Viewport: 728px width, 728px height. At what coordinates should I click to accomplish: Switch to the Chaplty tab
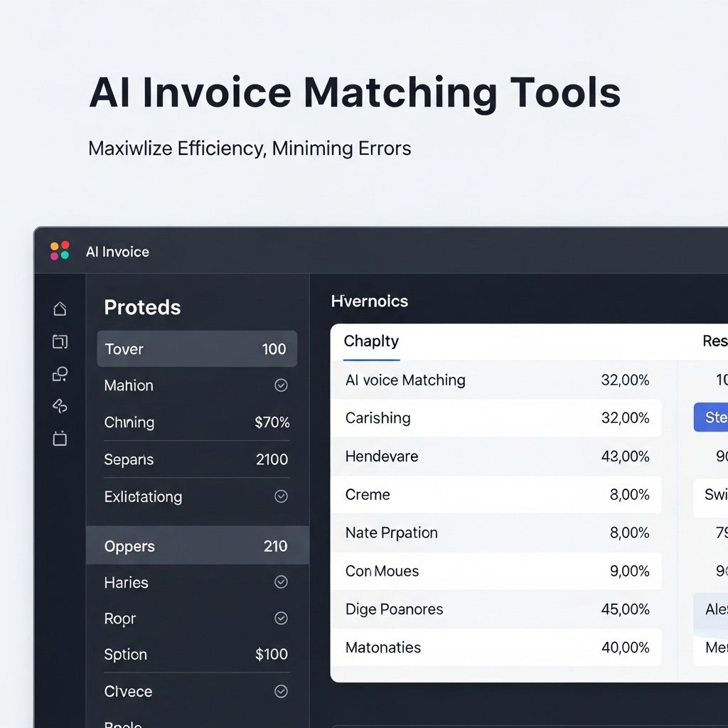pyautogui.click(x=371, y=341)
